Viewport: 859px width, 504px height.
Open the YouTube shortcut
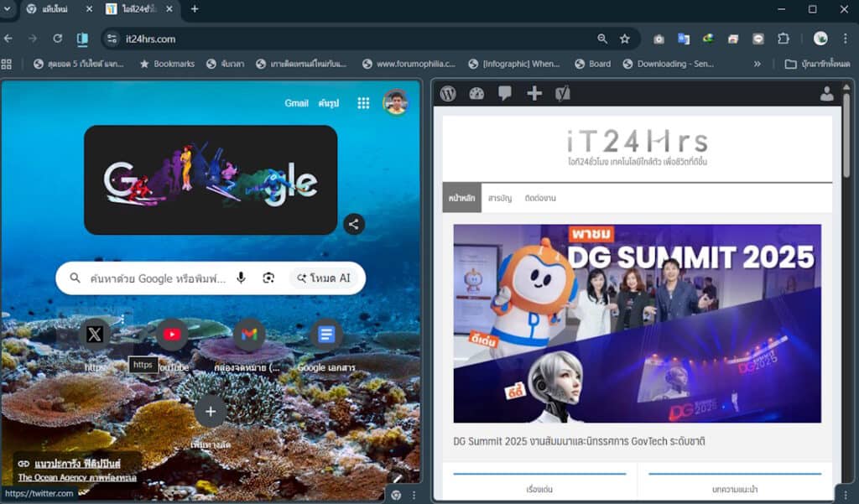click(x=172, y=334)
